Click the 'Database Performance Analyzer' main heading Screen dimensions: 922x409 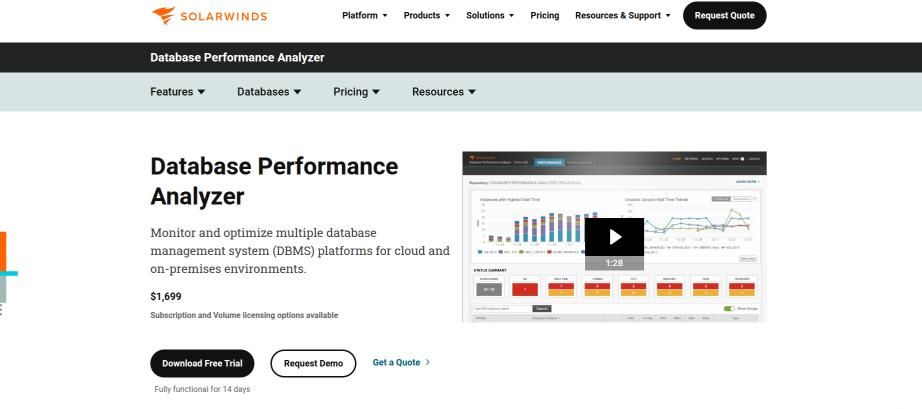coord(274,181)
